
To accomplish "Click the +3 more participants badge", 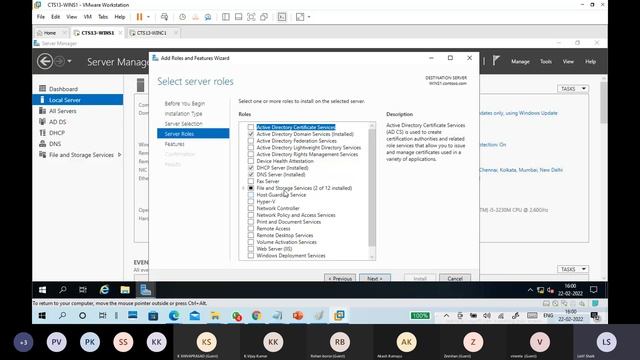I will [23, 342].
